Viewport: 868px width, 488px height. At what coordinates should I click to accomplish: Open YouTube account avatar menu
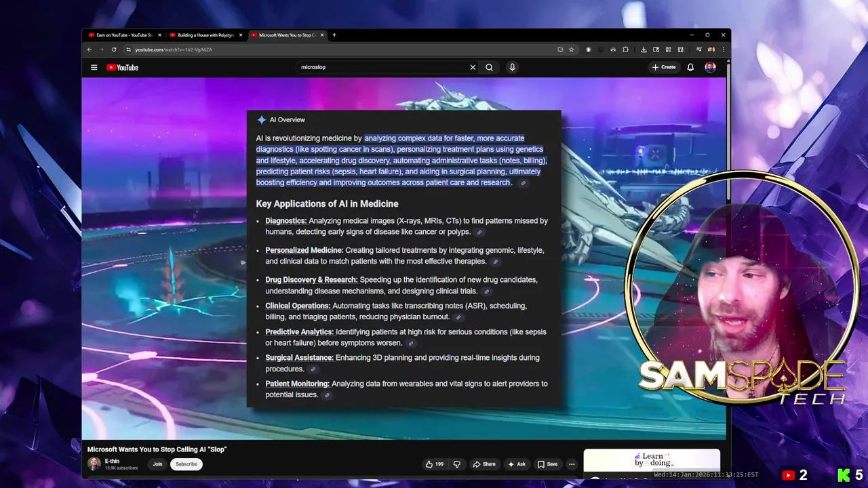click(710, 67)
